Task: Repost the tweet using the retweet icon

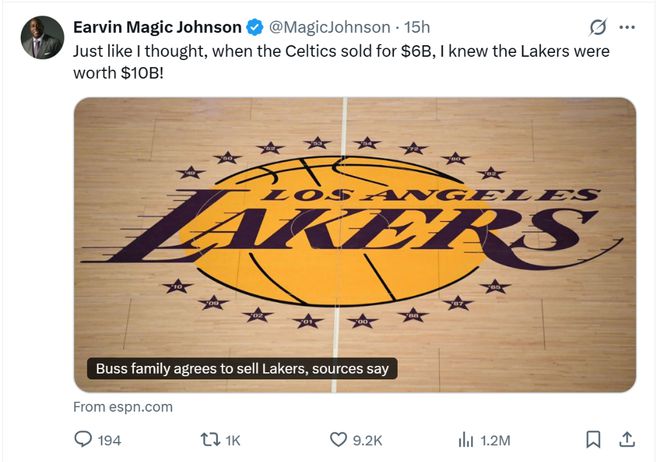Action: 211,439
